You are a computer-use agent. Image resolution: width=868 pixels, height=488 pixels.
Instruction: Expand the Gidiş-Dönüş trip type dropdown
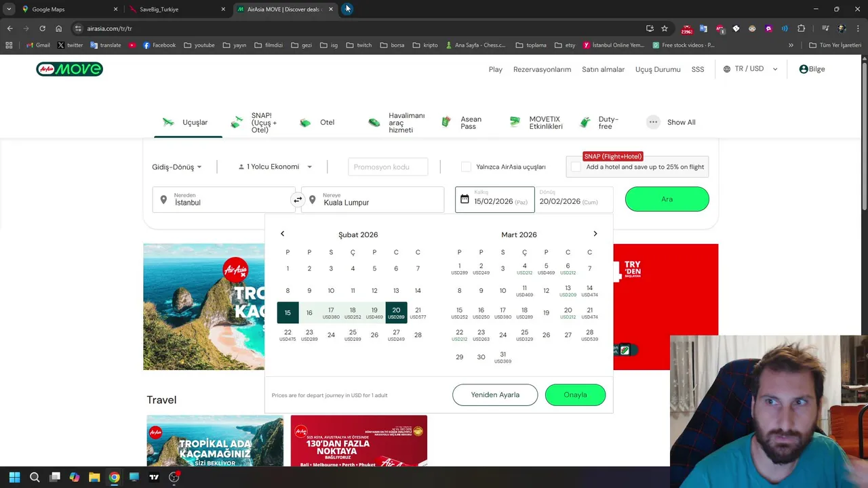(177, 167)
